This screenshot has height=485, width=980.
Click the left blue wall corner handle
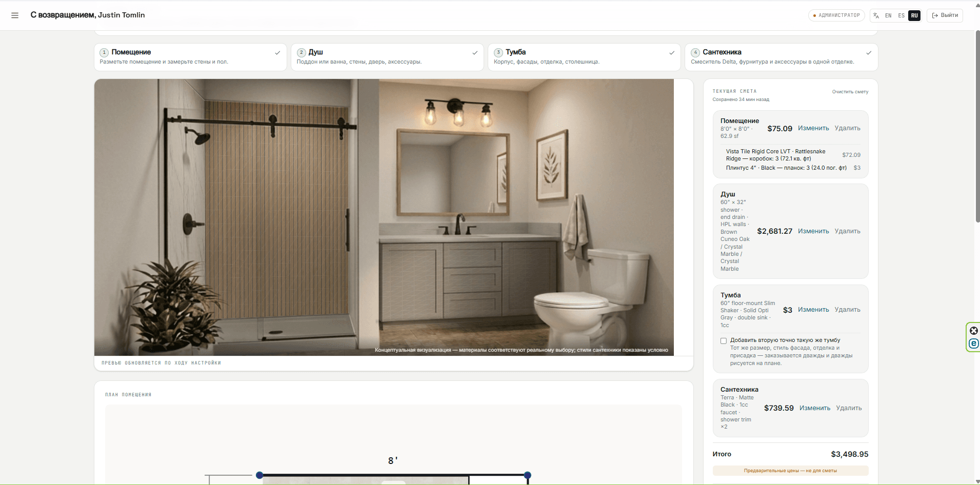pos(259,475)
